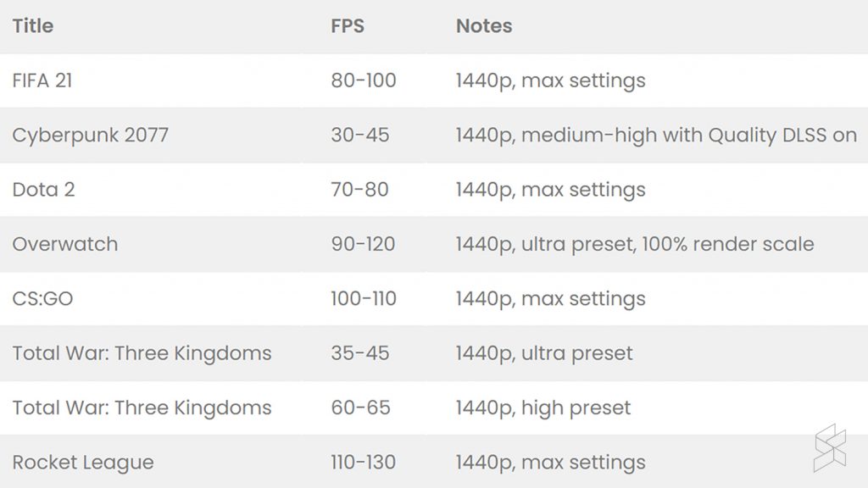Click the 110-130 FPS value
Viewport: 868px width, 488px height.
(x=363, y=463)
